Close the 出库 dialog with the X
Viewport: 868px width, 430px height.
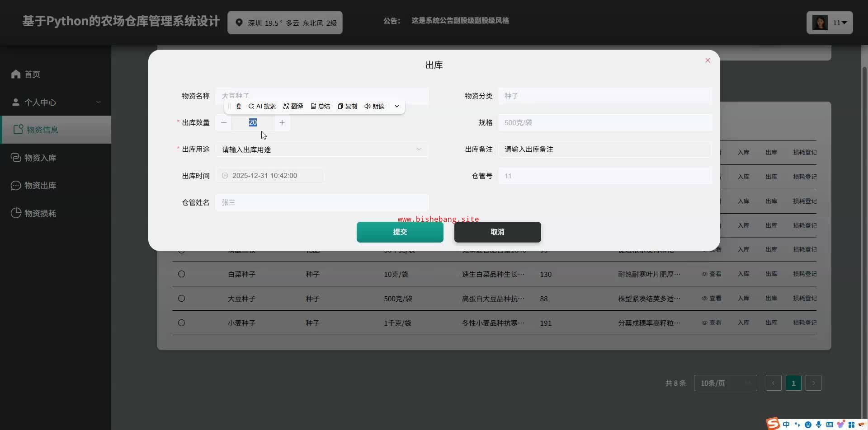708,61
